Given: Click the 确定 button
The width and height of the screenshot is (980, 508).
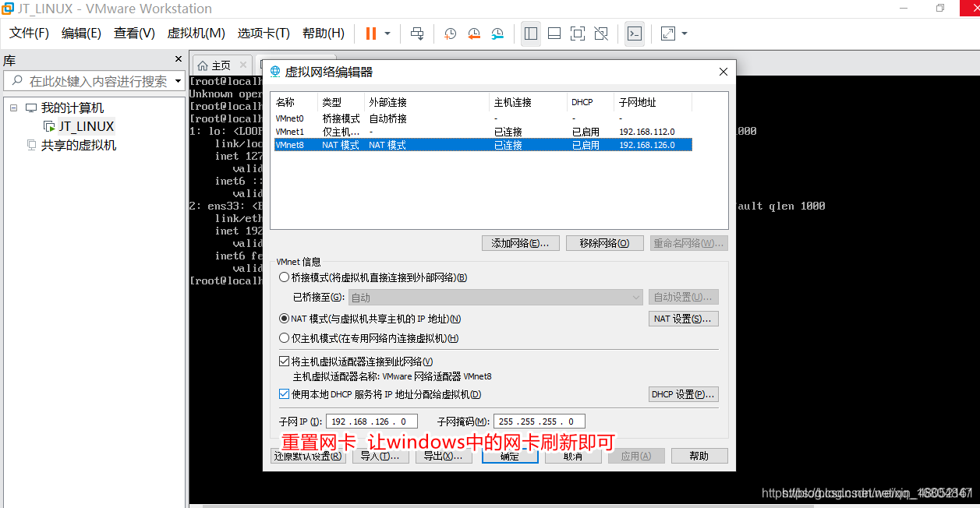Looking at the screenshot, I should [510, 456].
